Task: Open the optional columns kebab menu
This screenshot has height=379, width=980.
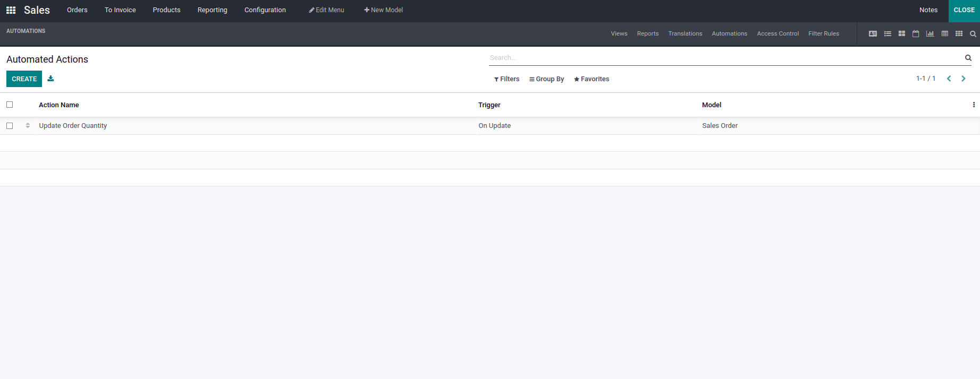Action: tap(974, 105)
